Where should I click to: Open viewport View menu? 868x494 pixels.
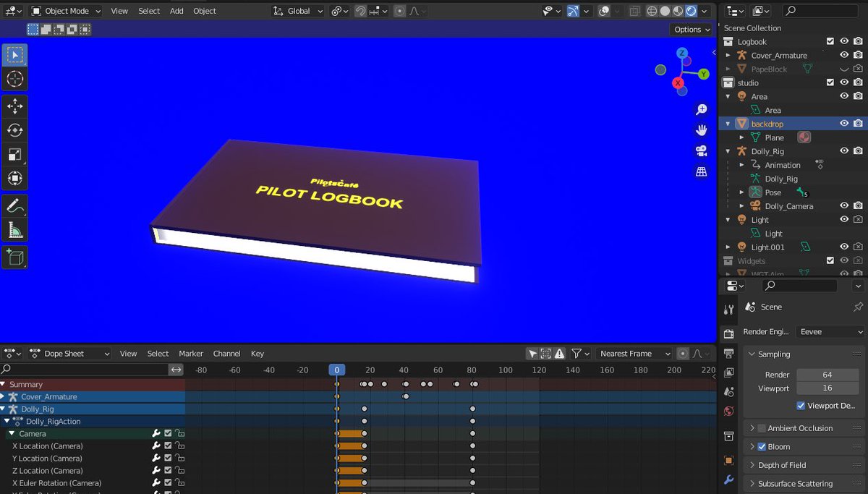pos(119,11)
